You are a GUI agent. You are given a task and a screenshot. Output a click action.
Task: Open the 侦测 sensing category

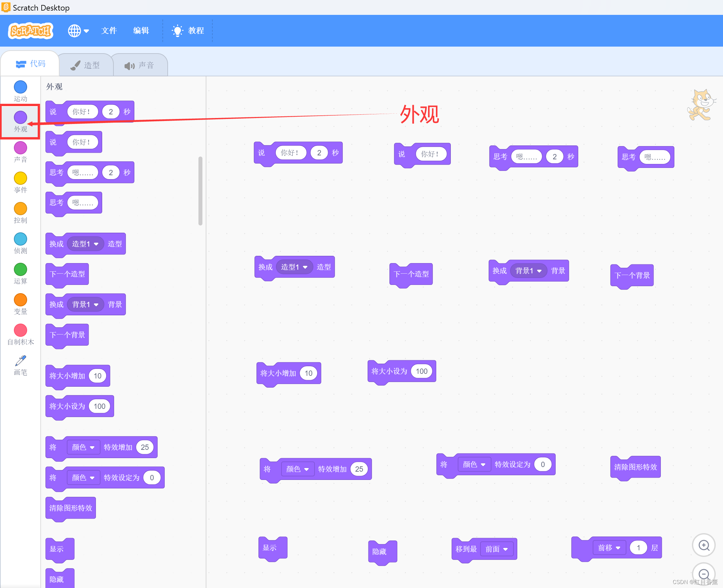point(20,239)
